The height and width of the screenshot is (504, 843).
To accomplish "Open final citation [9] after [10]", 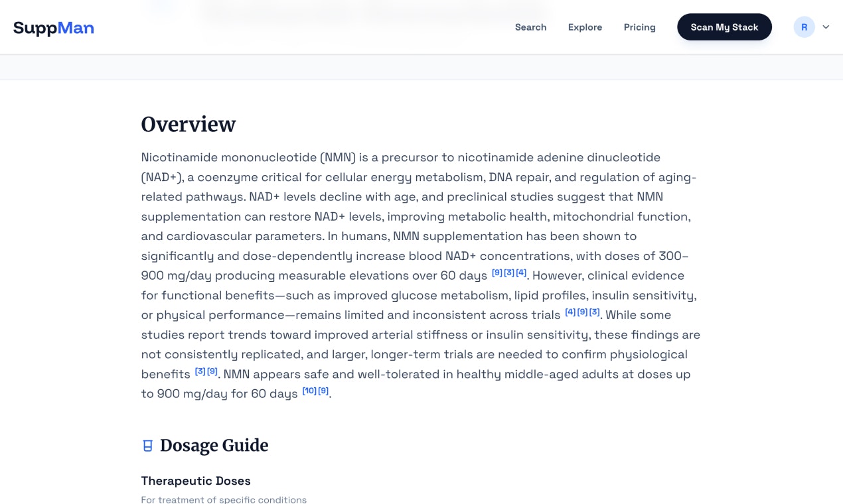I will (x=323, y=391).
